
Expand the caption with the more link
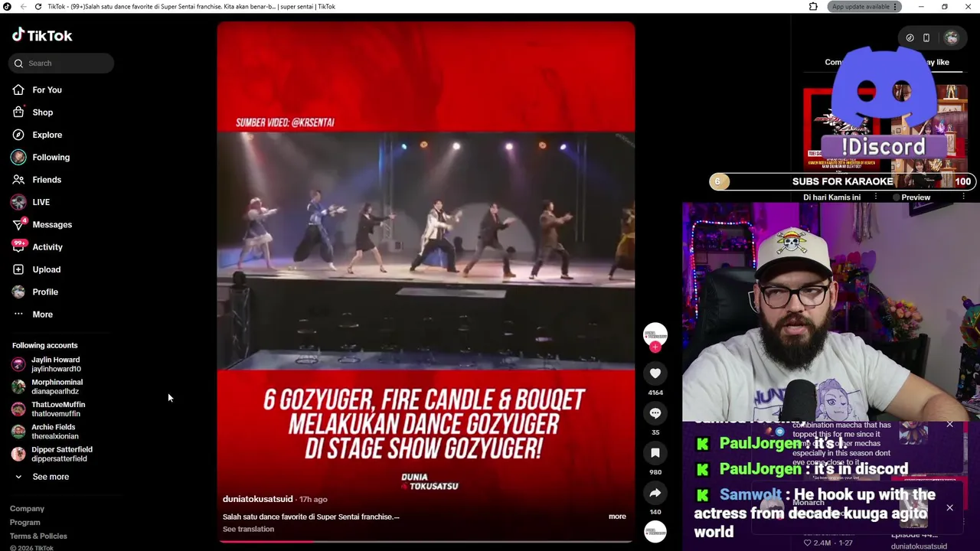click(617, 517)
